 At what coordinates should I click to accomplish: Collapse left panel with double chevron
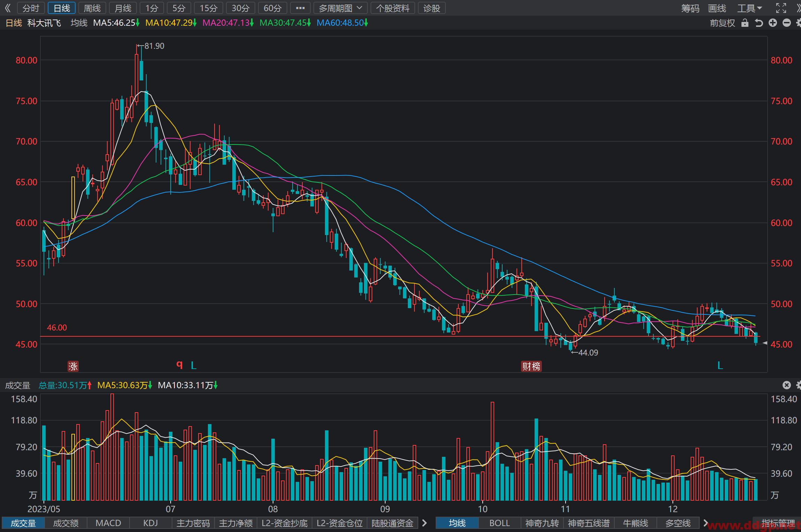(8, 8)
